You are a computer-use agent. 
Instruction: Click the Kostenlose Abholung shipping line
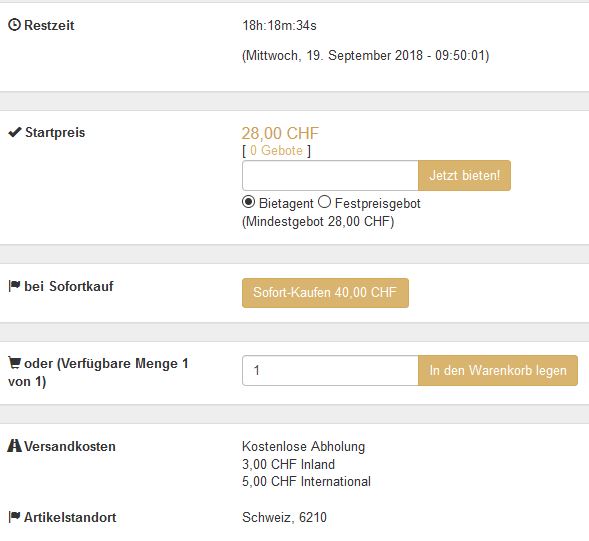tap(304, 446)
